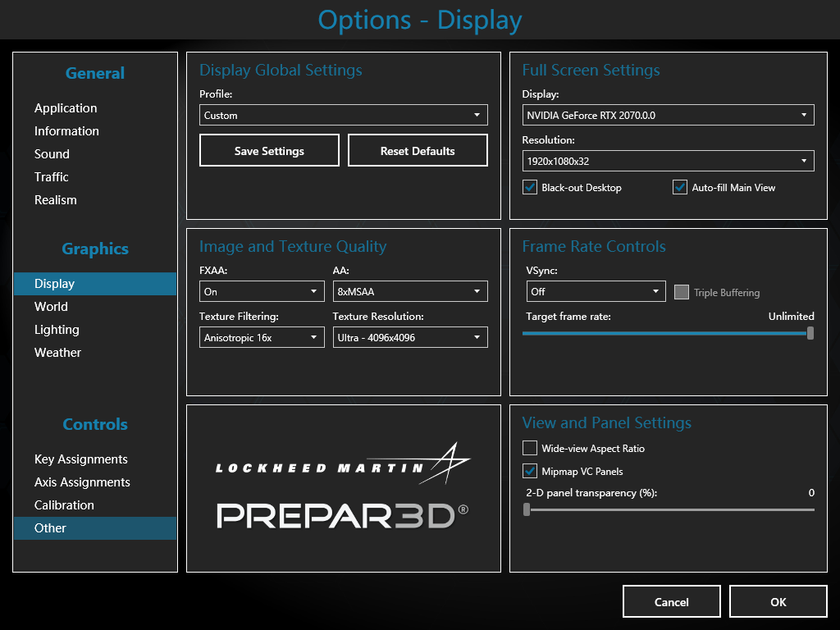Click the Lockheed Martin Prepar3D logo
The width and height of the screenshot is (840, 630).
343,488
